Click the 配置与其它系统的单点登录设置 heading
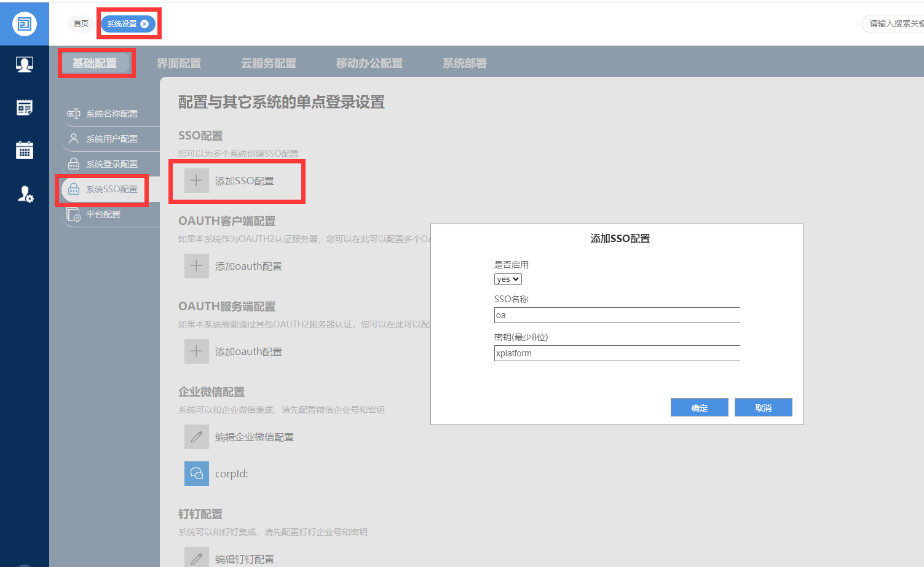 (282, 102)
